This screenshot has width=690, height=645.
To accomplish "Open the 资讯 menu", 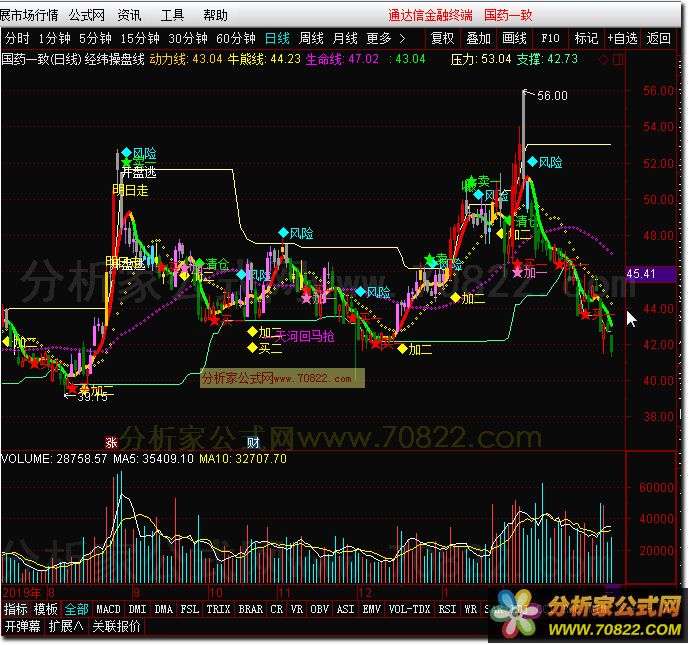I will (x=129, y=15).
